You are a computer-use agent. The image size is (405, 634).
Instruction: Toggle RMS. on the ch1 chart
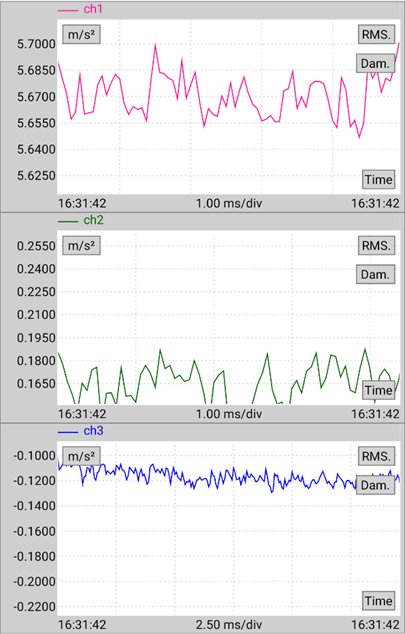point(376,35)
